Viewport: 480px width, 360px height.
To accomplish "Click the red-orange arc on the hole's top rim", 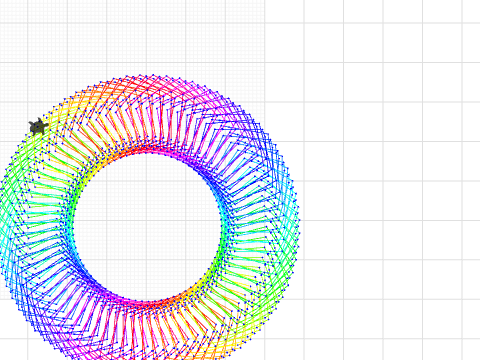I will (140, 150).
